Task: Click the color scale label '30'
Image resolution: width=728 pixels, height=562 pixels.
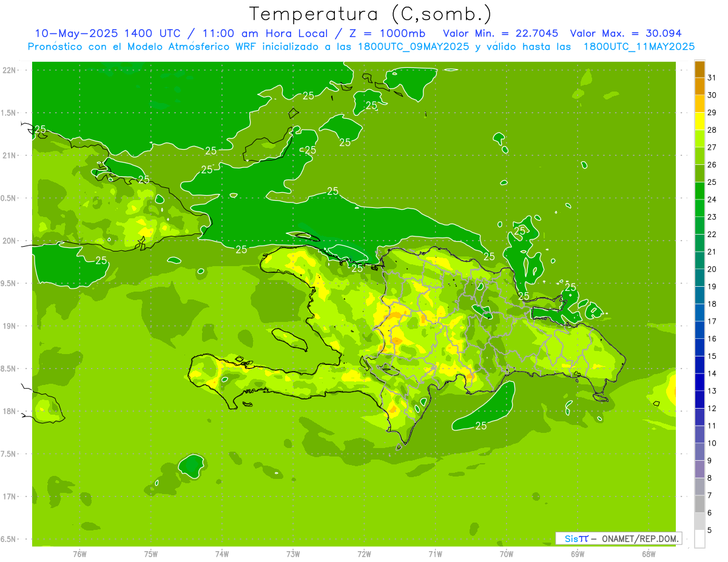Action: click(x=712, y=95)
